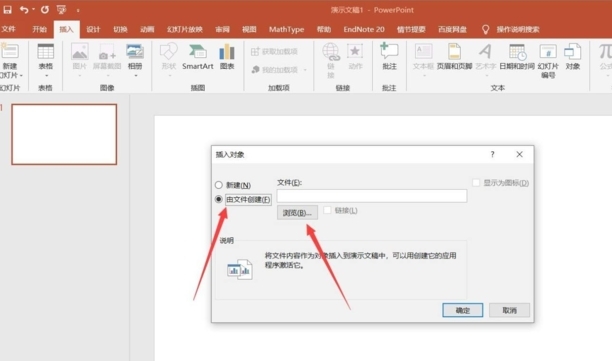Close the Insert Object dialog
Viewport: 612px width, 361px height.
click(519, 155)
